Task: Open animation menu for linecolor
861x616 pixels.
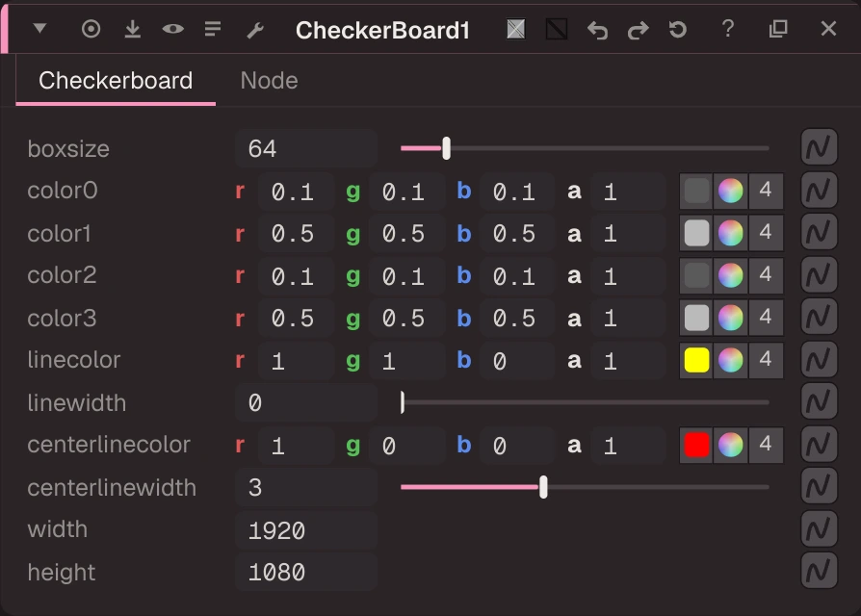Action: (819, 359)
